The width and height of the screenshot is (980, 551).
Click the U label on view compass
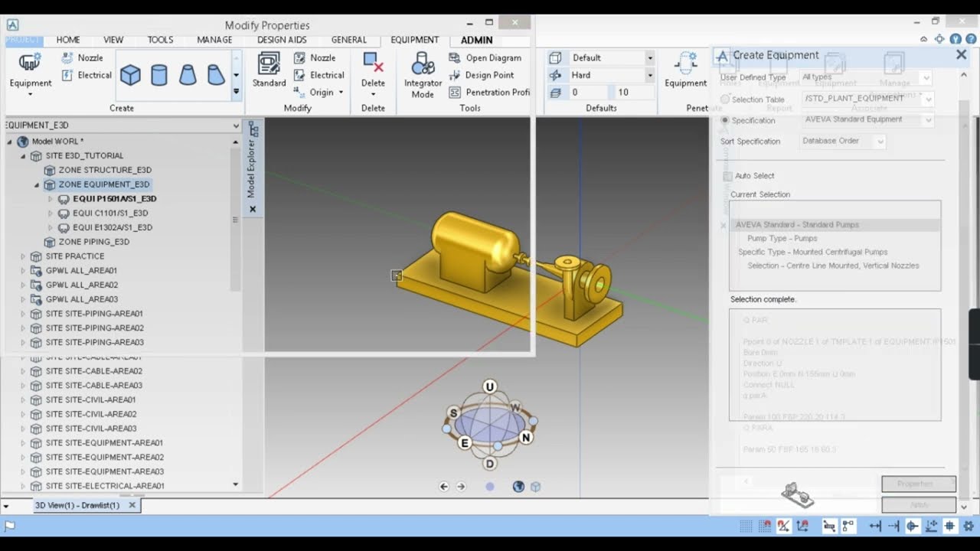coord(490,386)
